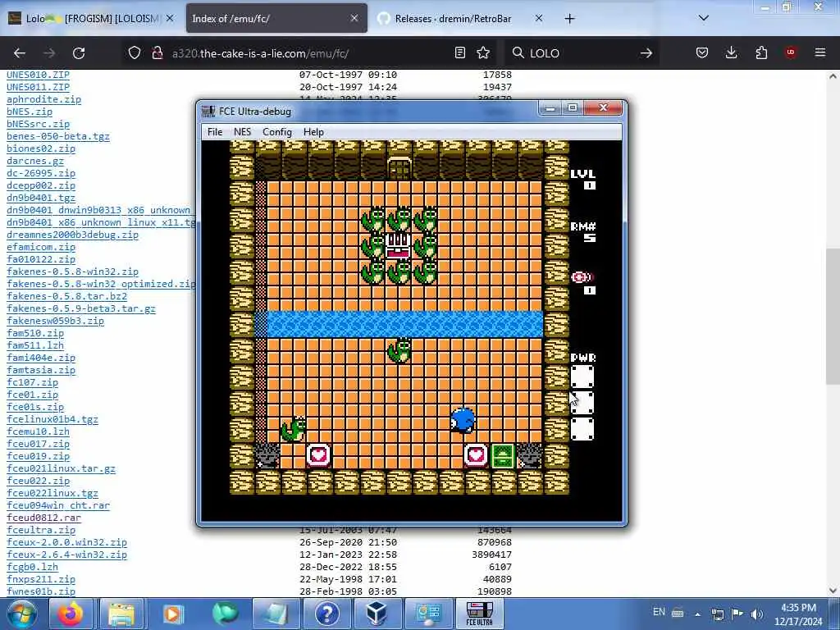Open the UNES011.ZIP link
This screenshot has height=630, width=840.
point(38,87)
